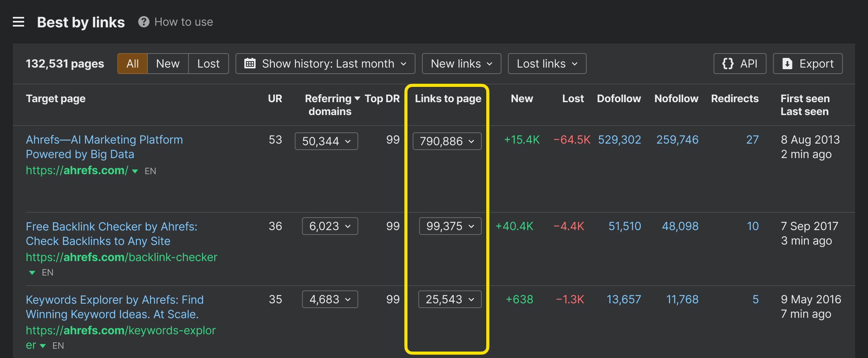
Task: Click the How to use help icon
Action: click(143, 22)
